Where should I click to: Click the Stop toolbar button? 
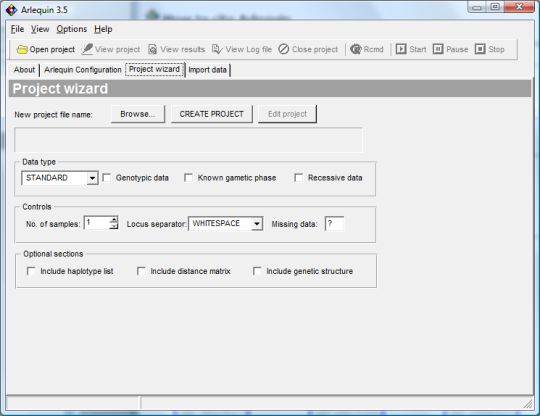point(490,50)
